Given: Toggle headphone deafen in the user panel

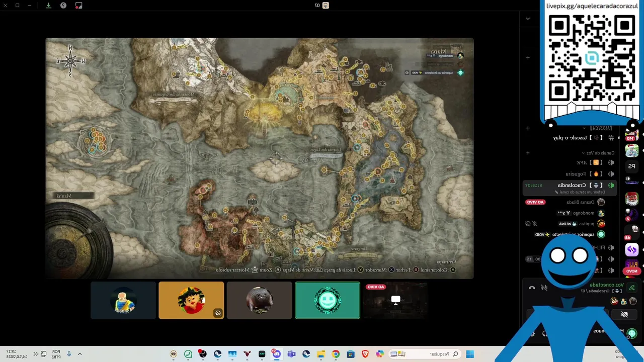Looking at the screenshot, I should (544, 333).
